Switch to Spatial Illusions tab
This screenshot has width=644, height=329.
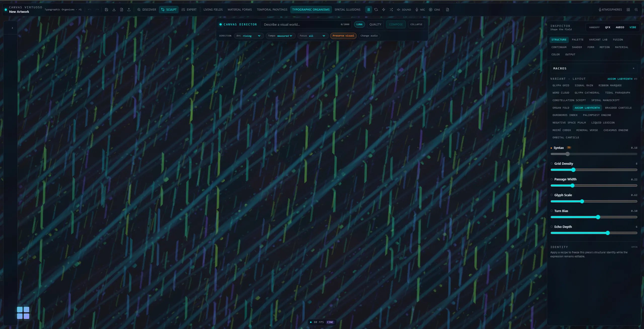tap(347, 10)
